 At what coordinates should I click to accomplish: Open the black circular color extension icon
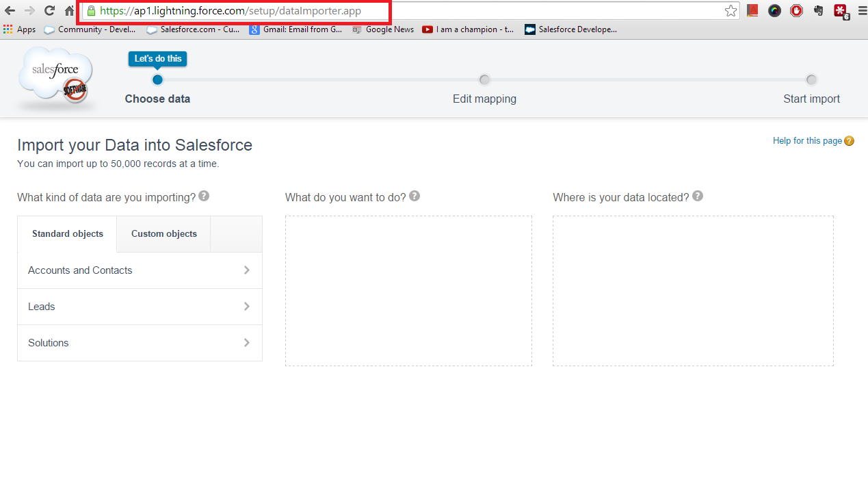pyautogui.click(x=774, y=10)
